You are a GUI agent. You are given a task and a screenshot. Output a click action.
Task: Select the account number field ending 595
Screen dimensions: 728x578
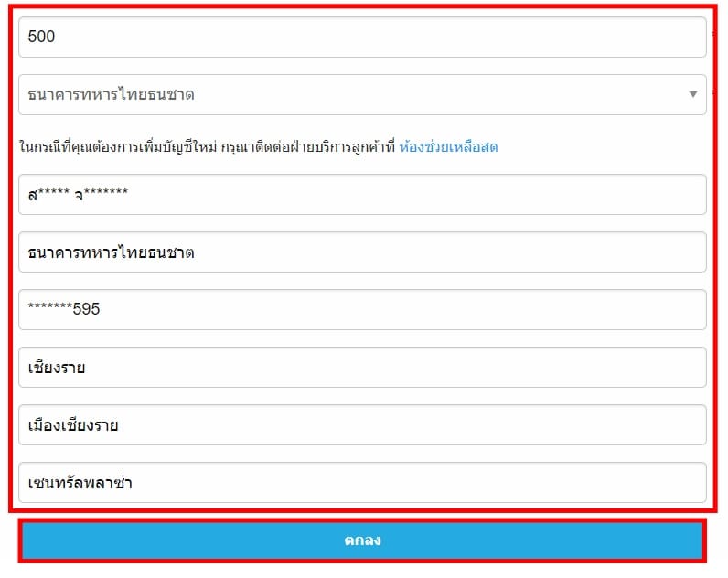tap(362, 310)
